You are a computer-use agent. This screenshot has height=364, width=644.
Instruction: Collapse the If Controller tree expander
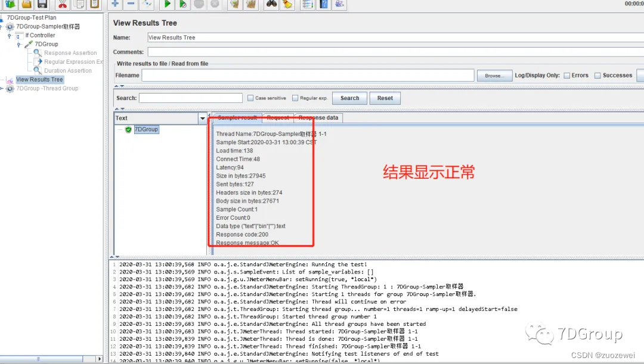[x=10, y=36]
